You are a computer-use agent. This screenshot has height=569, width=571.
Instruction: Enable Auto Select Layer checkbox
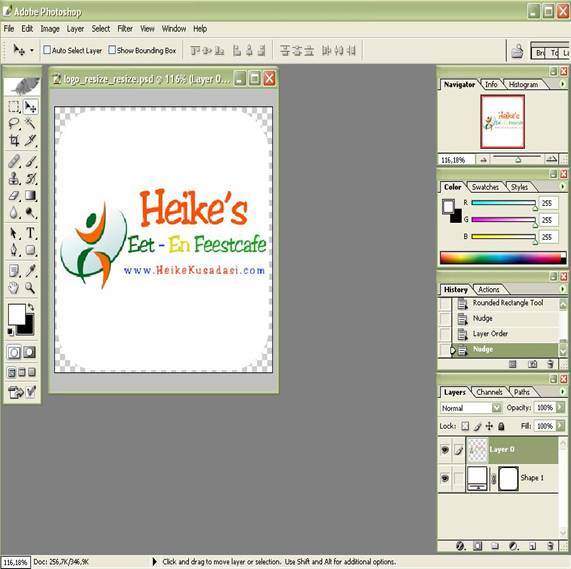47,50
